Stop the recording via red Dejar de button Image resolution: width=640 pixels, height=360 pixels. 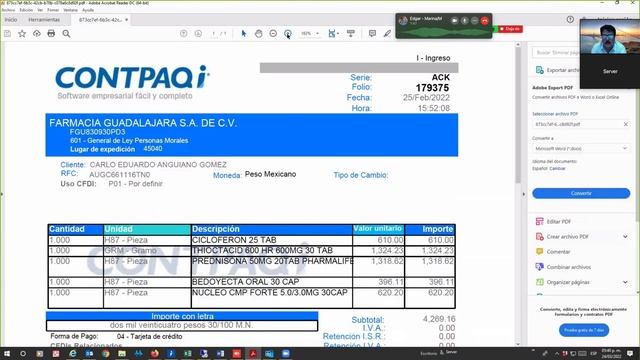[509, 29]
